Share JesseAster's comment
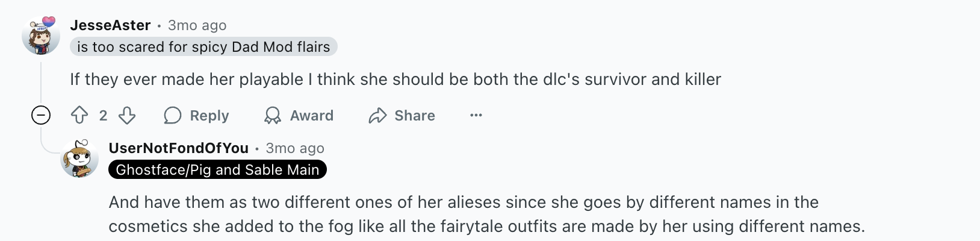This screenshot has height=241, width=980. point(402,115)
